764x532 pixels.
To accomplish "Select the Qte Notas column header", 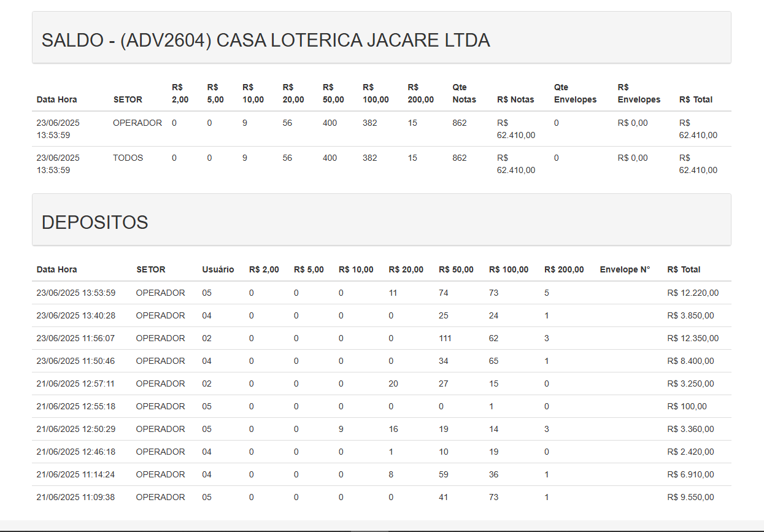I will pyautogui.click(x=464, y=93).
